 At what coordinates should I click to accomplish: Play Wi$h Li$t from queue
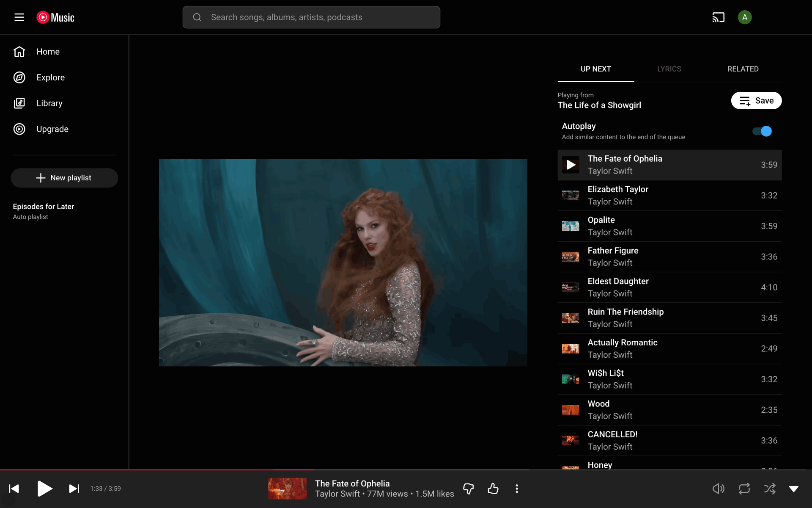click(669, 379)
